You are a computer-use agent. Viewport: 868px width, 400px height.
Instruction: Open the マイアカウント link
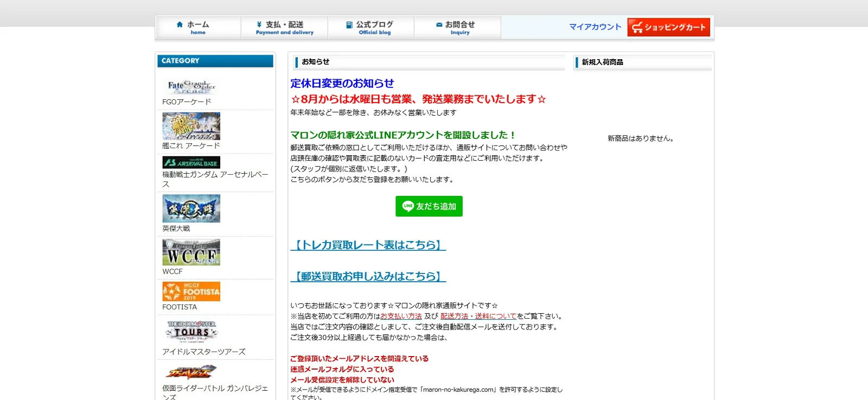[x=595, y=27]
